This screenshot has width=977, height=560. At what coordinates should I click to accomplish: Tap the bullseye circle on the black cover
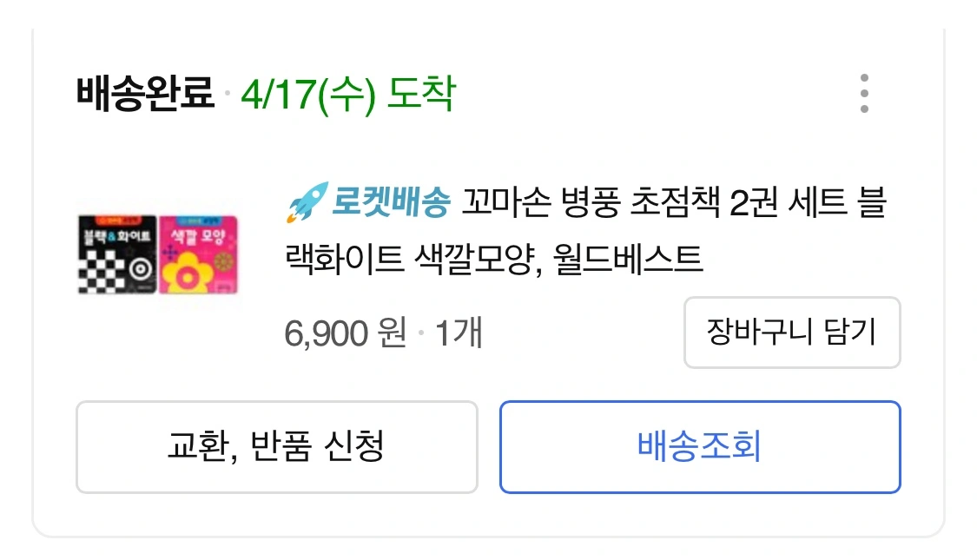click(138, 270)
